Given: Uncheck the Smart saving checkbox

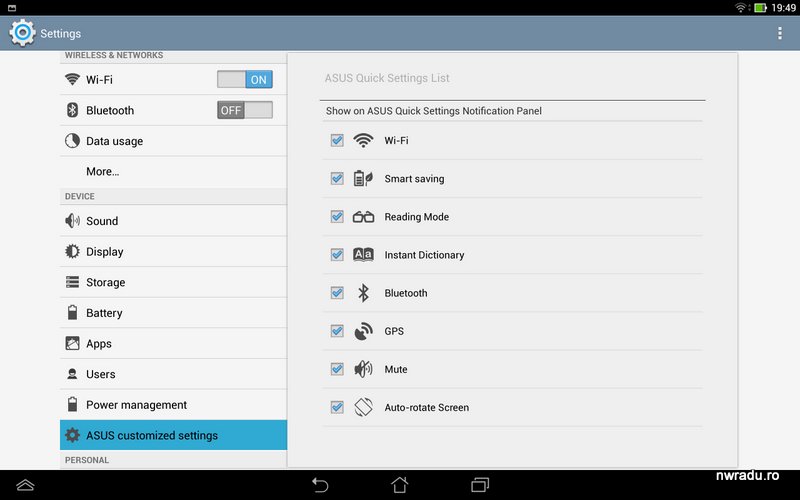Looking at the screenshot, I should (x=337, y=179).
